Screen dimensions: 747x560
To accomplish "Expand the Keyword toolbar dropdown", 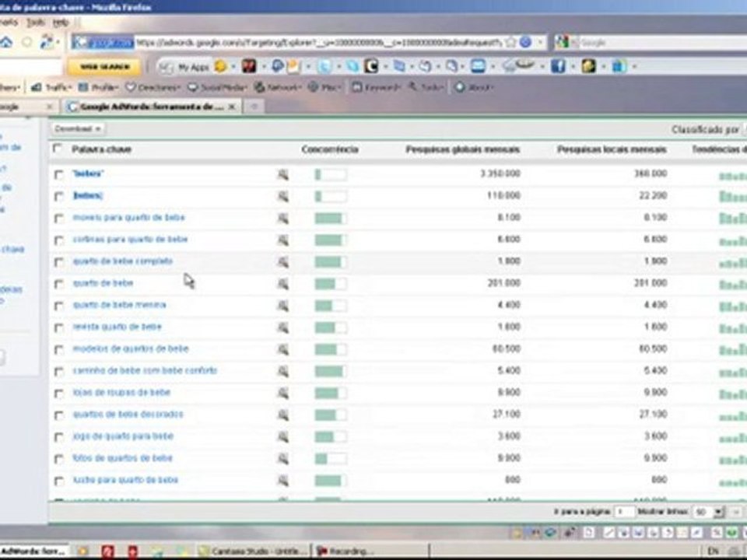I will (x=376, y=88).
